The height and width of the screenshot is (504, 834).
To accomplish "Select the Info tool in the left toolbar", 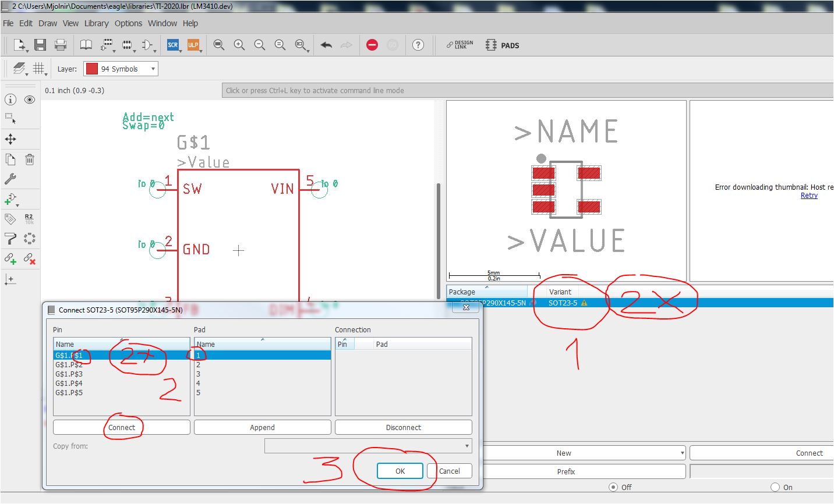I will coord(10,100).
